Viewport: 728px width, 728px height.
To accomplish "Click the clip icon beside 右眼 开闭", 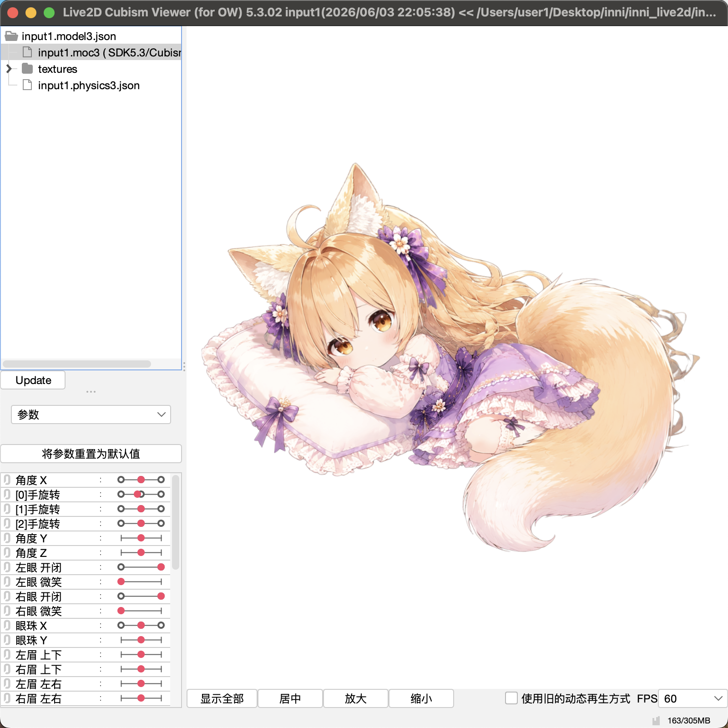I will tap(7, 596).
